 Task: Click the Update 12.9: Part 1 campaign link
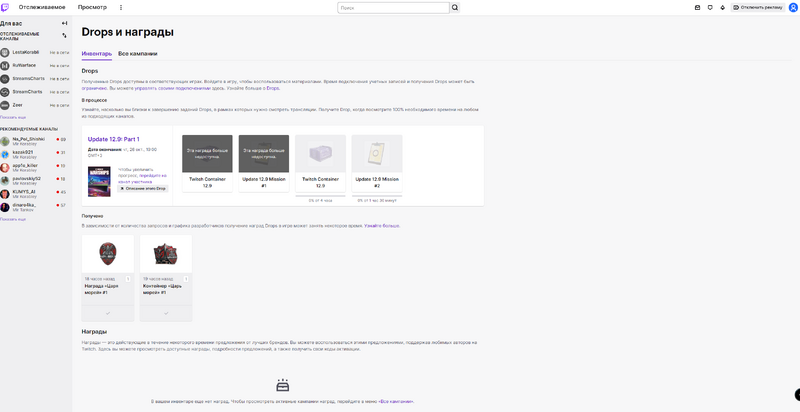tap(113, 139)
